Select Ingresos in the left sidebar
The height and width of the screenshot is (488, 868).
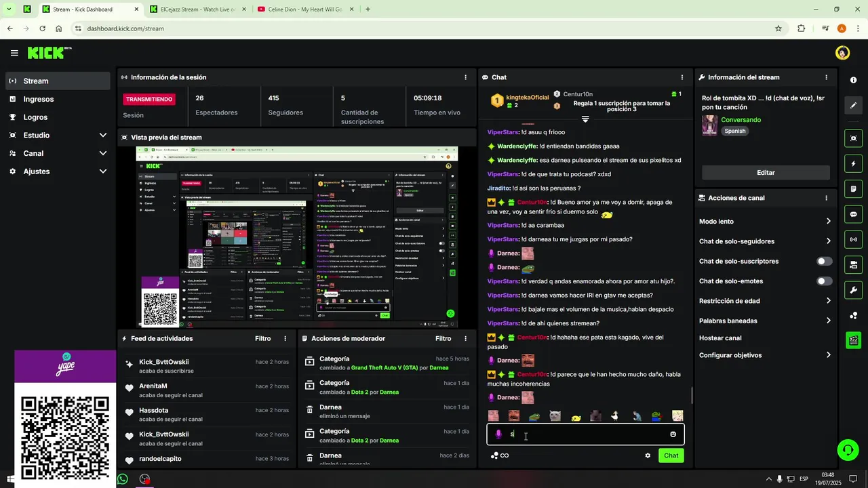tap(58, 99)
